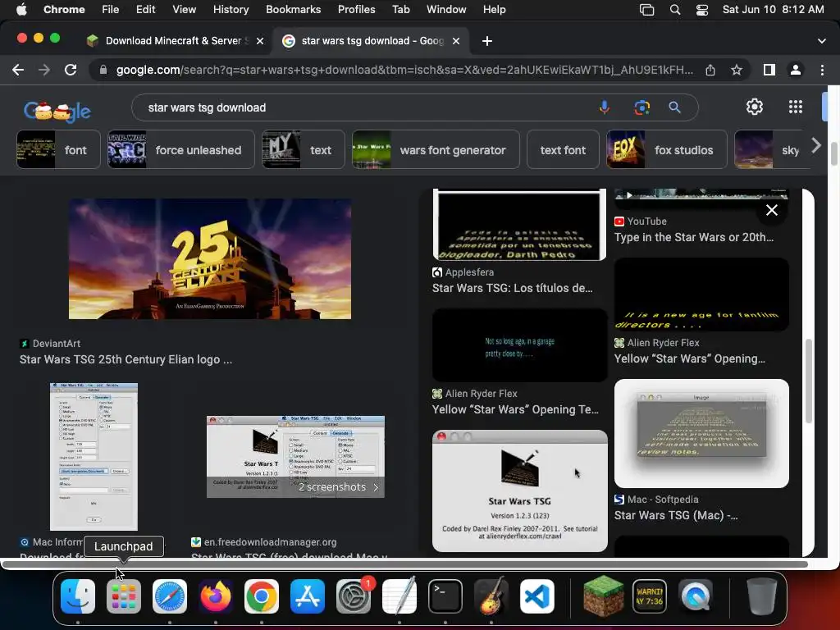Click the magnifier search button

point(674,107)
